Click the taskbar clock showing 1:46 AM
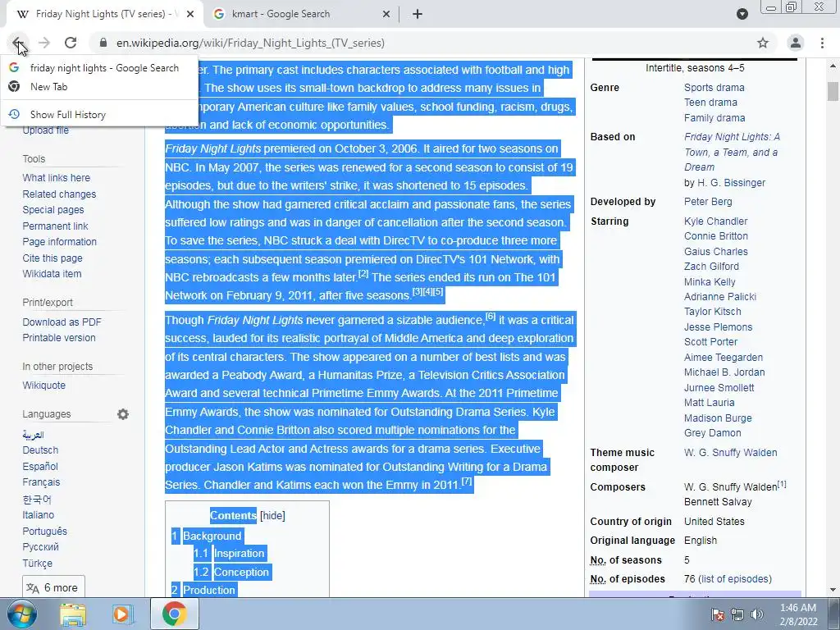Screen dimensions: 840x630 [798, 614]
